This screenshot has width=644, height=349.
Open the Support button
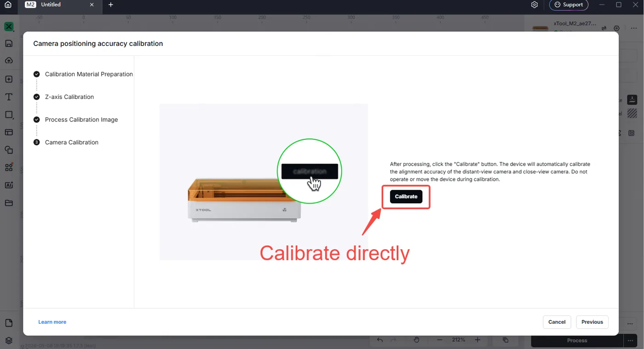[569, 5]
